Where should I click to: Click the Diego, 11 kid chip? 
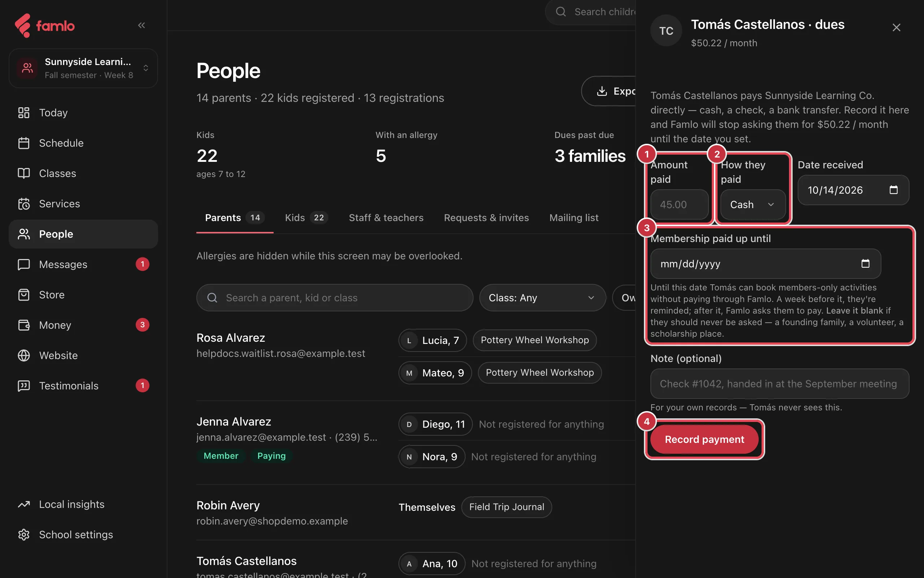pos(435,424)
